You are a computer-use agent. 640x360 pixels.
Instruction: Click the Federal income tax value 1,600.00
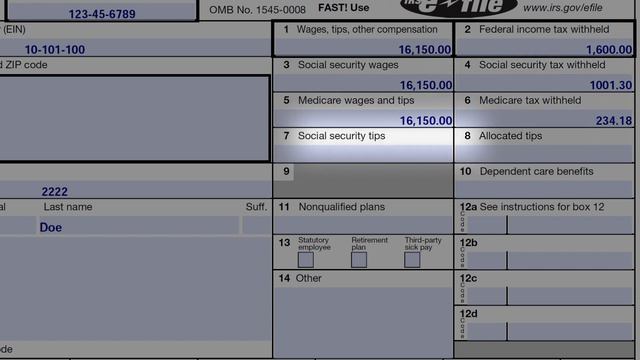609,50
